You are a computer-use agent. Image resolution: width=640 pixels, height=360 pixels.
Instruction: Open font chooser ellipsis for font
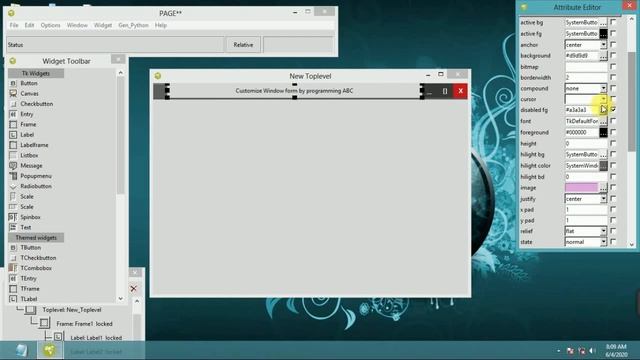(x=603, y=121)
